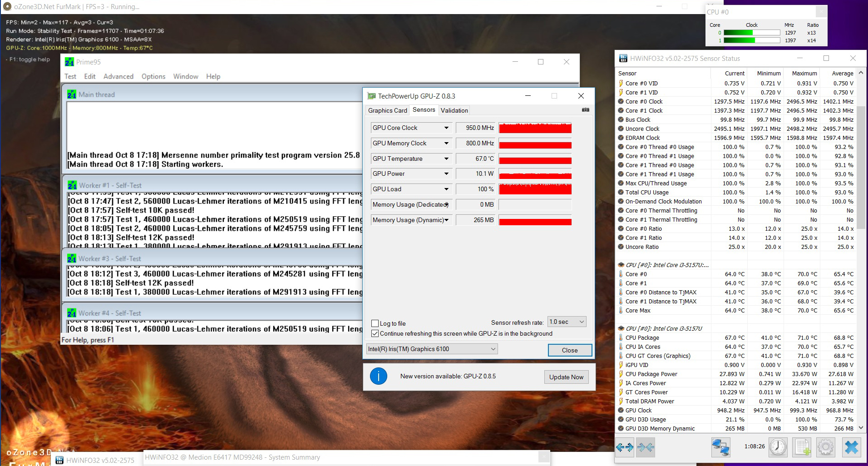Select the Total CPU Usage sensor row

(736, 192)
